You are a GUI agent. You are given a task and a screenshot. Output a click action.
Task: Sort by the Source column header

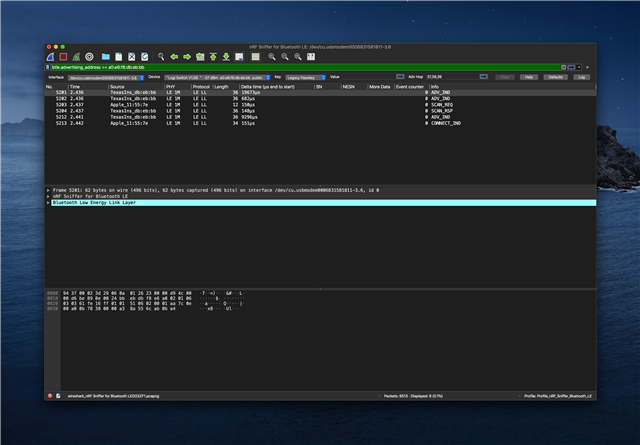click(x=136, y=87)
